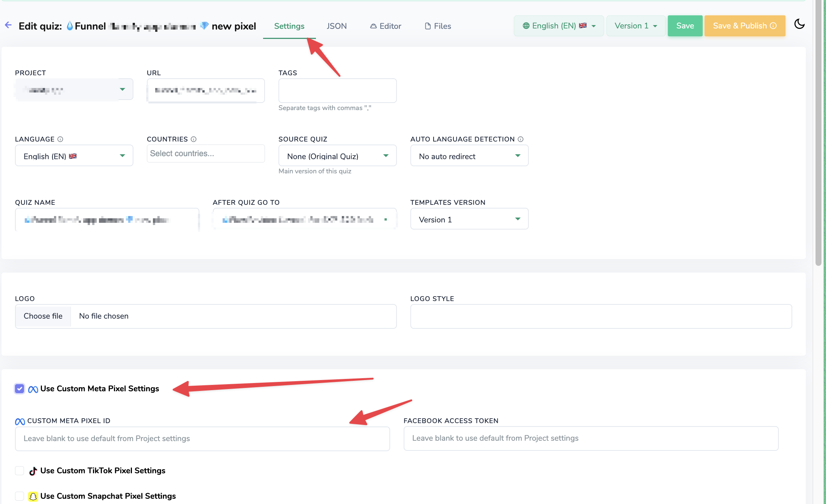
Task: Click the Logo Style input field
Action: pos(601,316)
